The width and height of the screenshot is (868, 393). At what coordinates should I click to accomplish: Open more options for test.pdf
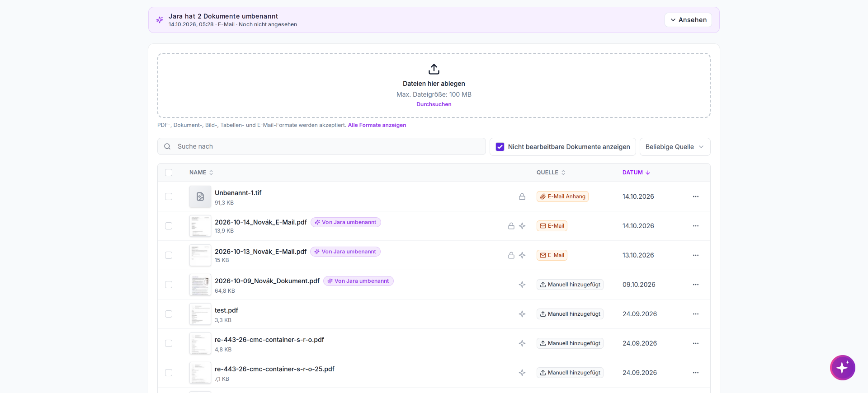click(696, 314)
